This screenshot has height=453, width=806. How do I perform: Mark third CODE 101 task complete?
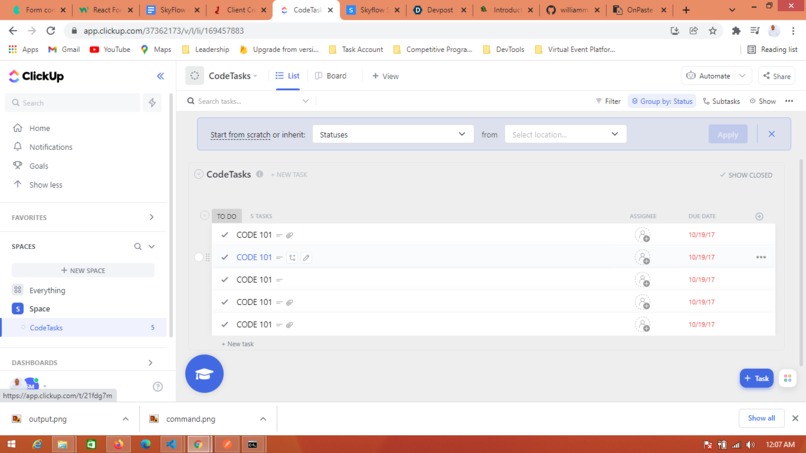pos(225,280)
